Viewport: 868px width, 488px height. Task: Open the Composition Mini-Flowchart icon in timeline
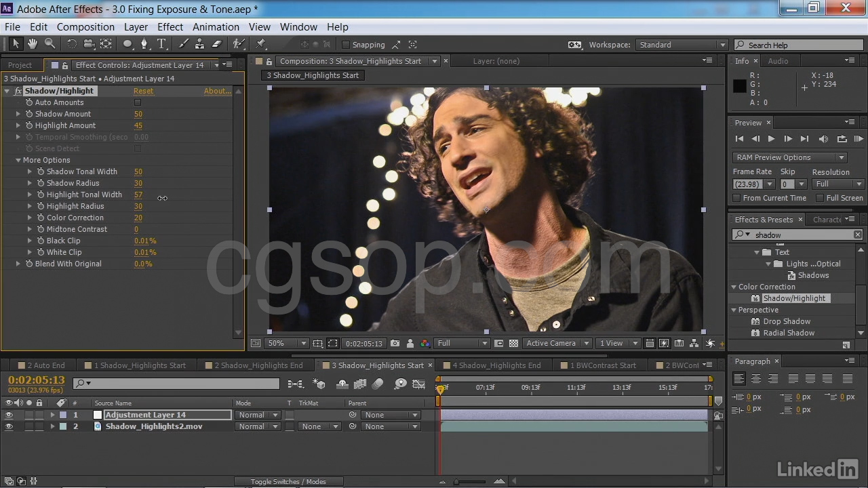295,384
